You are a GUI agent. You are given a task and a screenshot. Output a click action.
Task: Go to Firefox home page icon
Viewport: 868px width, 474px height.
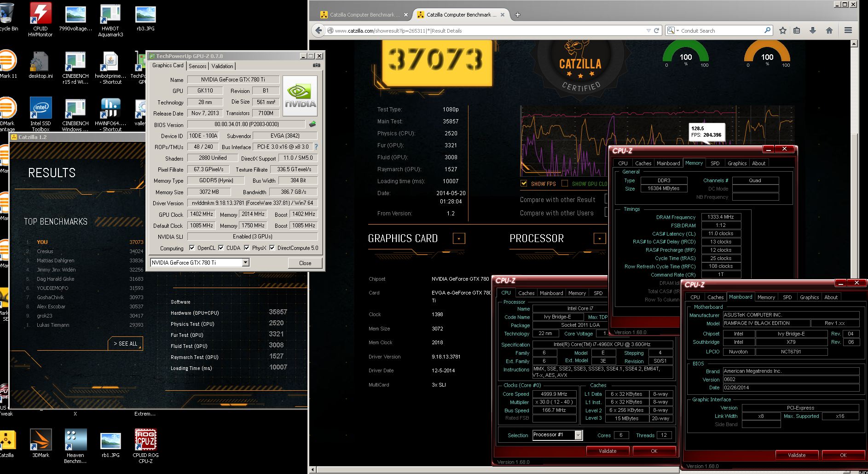(x=829, y=30)
